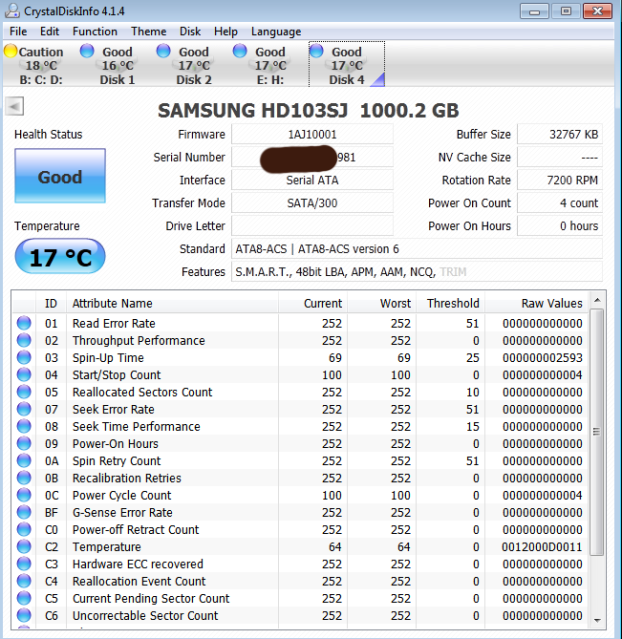Click the attribute list scroll up arrow

(x=597, y=300)
